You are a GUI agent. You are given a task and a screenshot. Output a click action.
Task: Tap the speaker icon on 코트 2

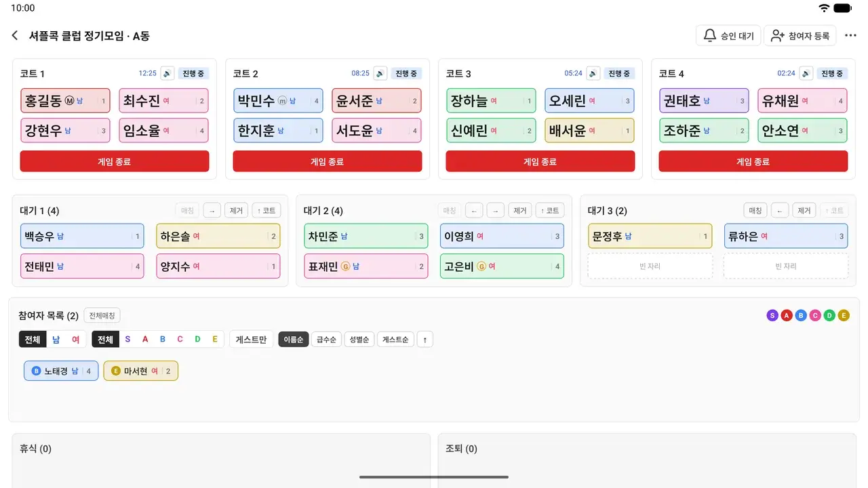tap(380, 73)
